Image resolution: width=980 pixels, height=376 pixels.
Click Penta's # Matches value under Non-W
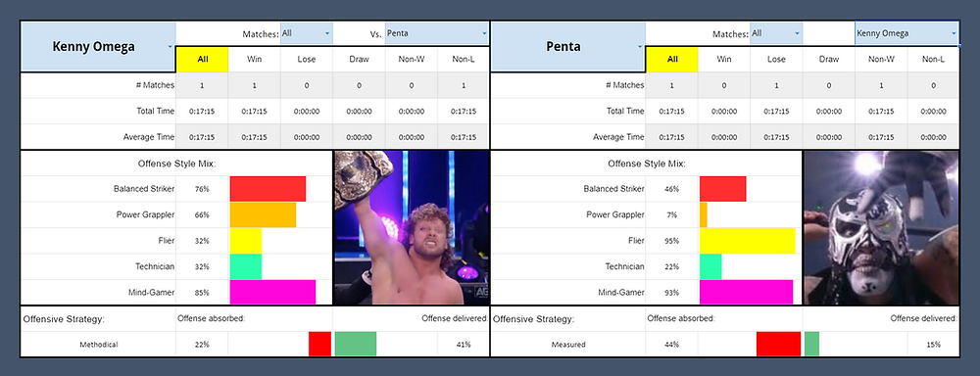881,85
